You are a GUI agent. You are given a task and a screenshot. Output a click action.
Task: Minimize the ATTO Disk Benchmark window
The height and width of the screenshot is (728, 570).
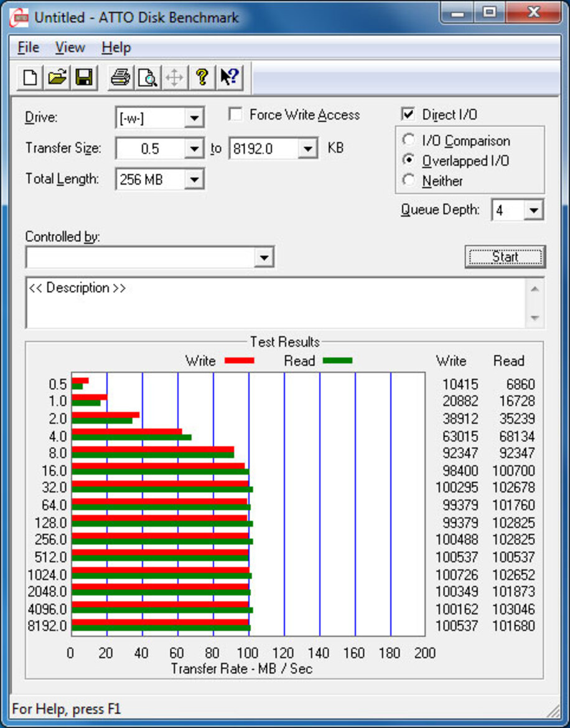(x=457, y=13)
